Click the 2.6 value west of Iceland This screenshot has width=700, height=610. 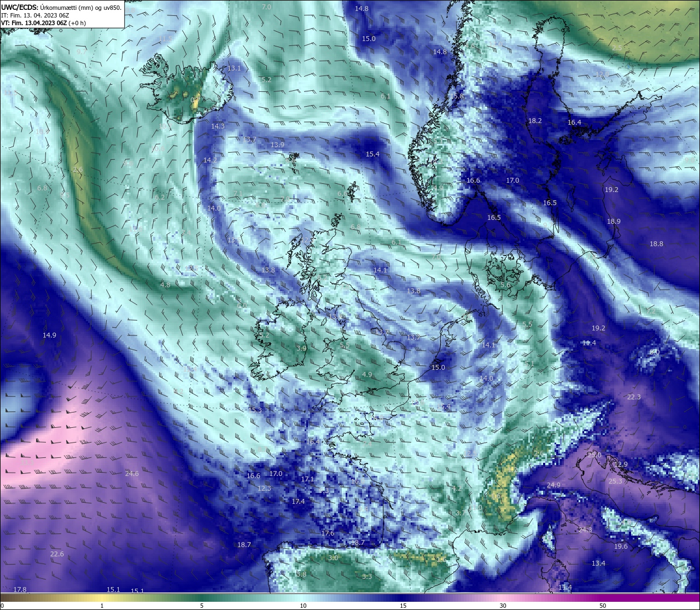(x=78, y=169)
